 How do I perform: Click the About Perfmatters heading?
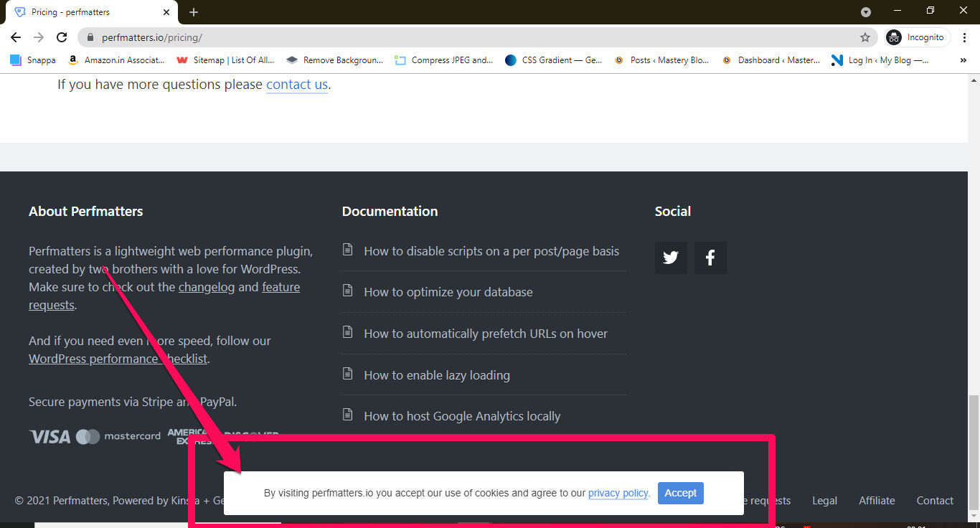click(x=86, y=212)
